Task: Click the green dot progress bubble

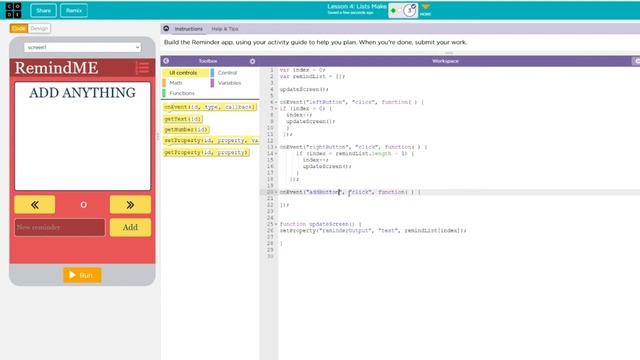Action: tap(393, 11)
